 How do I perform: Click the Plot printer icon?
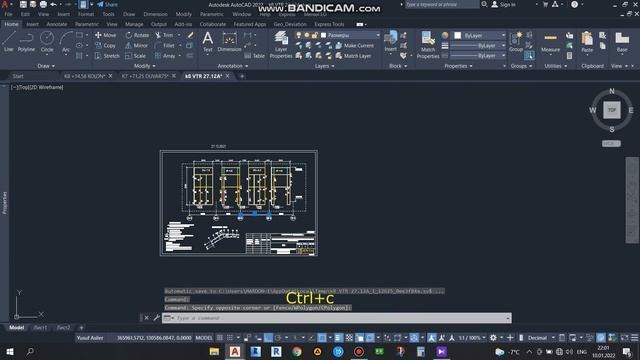[43, 4]
